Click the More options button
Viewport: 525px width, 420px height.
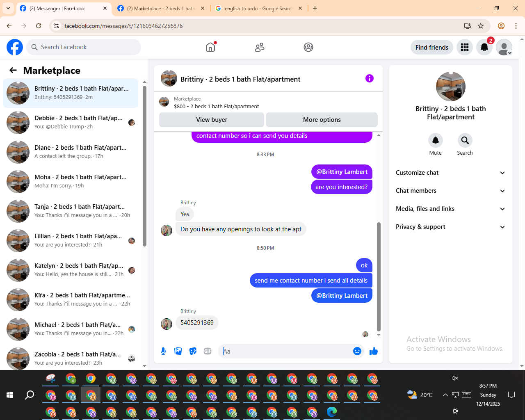tap(322, 120)
